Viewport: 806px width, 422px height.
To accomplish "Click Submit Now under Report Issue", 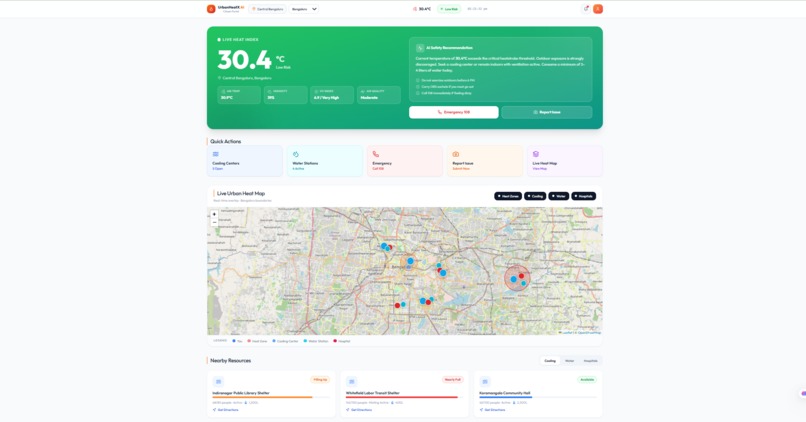I will (461, 169).
